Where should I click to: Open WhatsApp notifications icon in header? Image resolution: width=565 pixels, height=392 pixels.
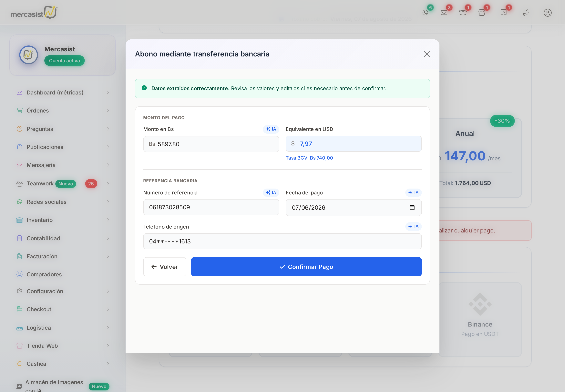(425, 13)
